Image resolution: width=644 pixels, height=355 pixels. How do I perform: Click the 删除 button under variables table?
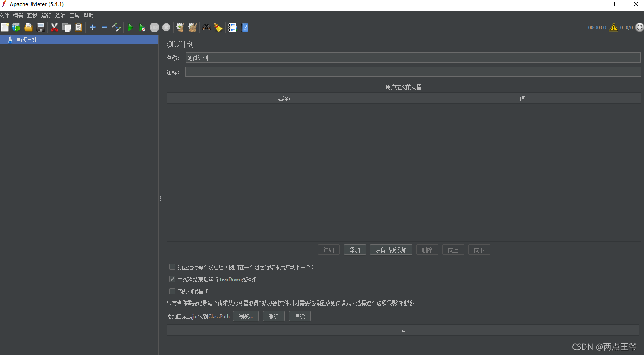(427, 250)
